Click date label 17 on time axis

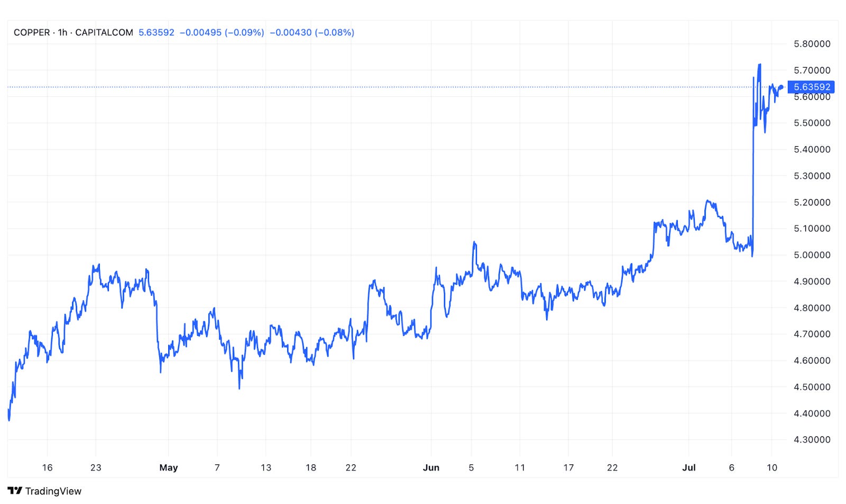pos(568,468)
